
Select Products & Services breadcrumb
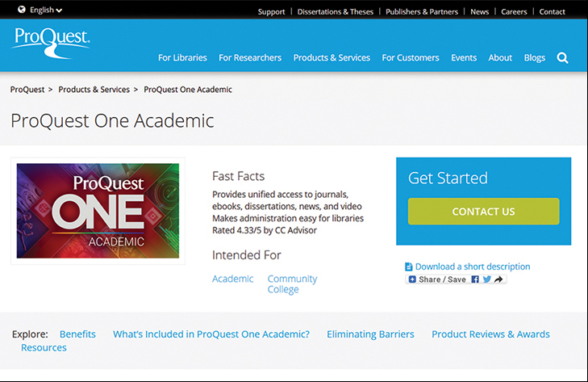point(94,90)
